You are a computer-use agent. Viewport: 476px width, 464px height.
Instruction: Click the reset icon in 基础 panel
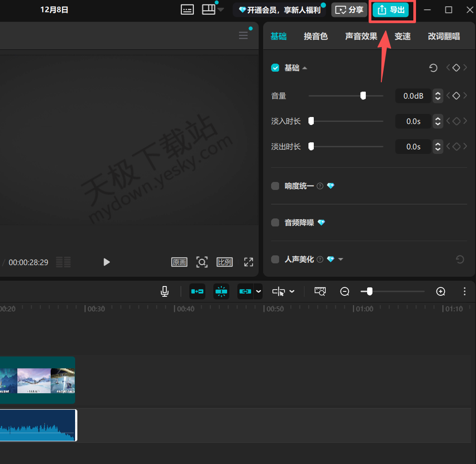tap(433, 68)
